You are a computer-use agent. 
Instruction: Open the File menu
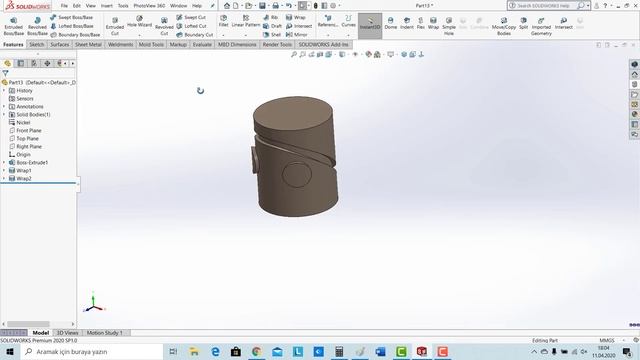(x=64, y=6)
